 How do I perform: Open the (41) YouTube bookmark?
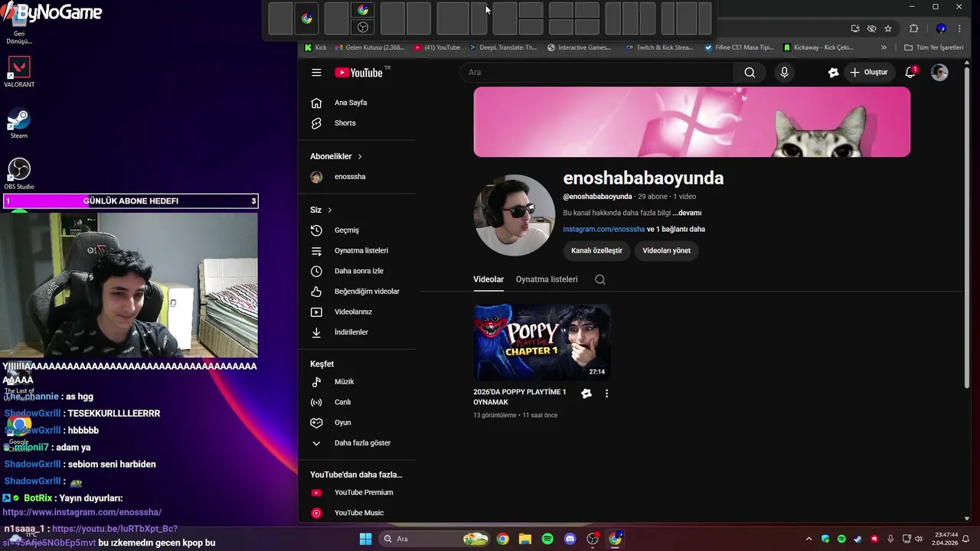point(437,47)
